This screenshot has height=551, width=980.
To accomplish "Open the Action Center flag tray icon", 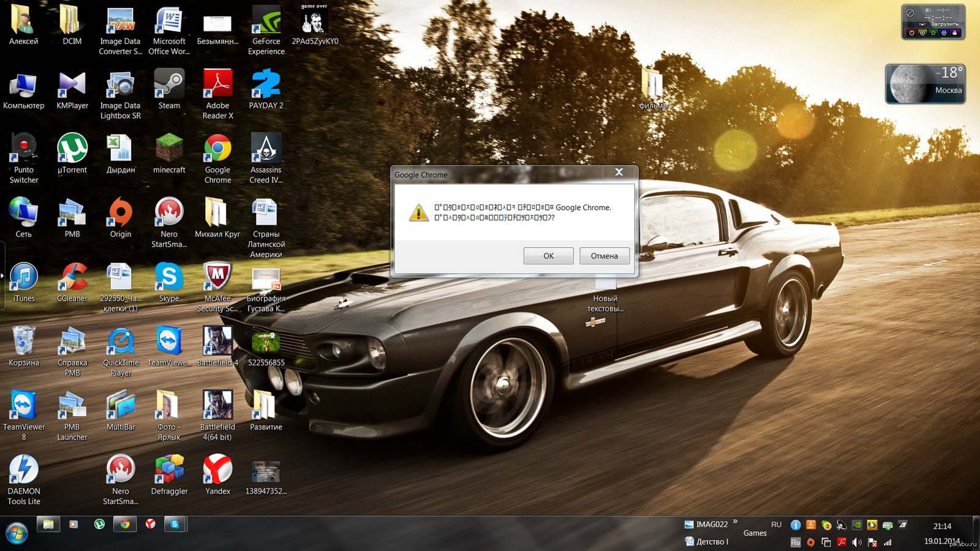I will (x=872, y=542).
